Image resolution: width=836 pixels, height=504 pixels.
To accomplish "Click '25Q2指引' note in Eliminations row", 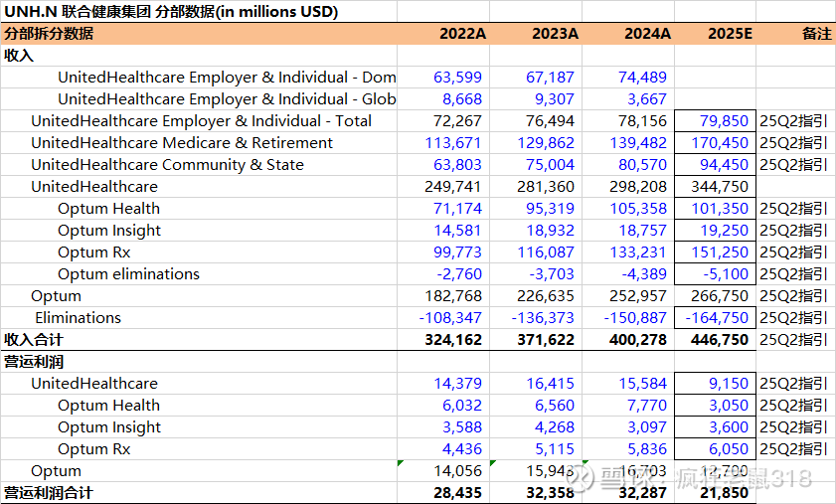I will pyautogui.click(x=793, y=318).
